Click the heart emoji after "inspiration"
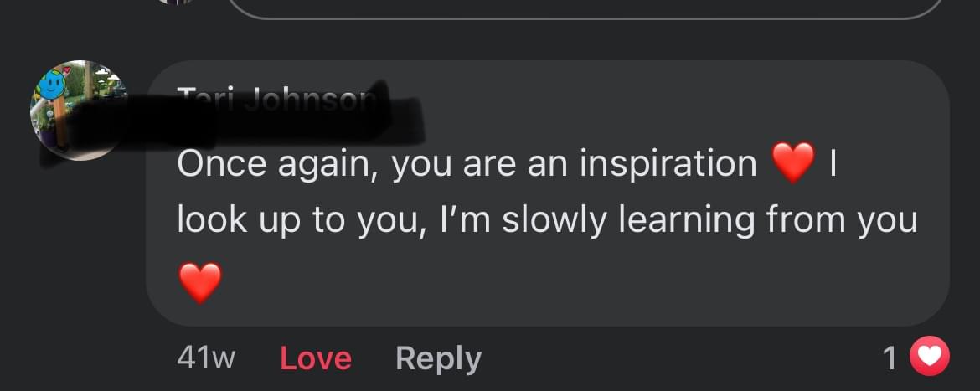The width and height of the screenshot is (980, 391). [x=792, y=162]
